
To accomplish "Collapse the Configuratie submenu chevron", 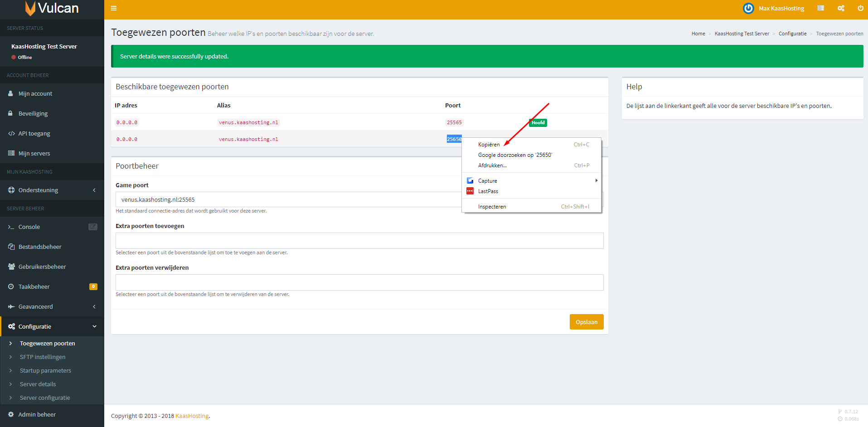I will point(95,326).
